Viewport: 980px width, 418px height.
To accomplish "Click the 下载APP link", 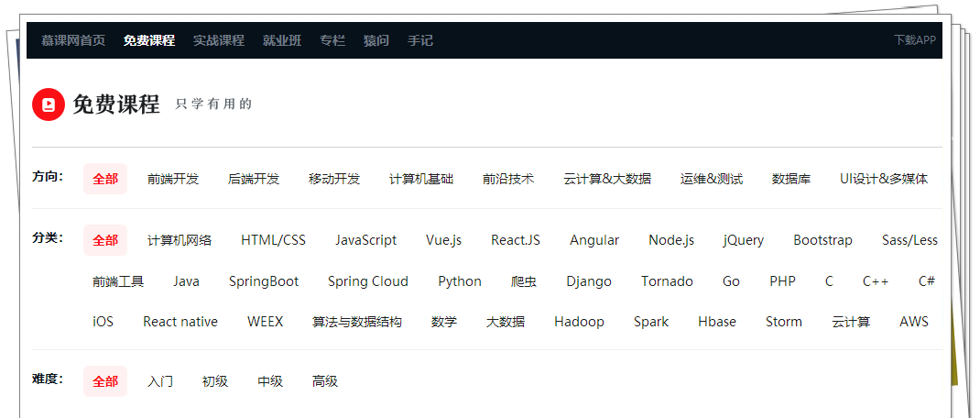I will click(914, 40).
